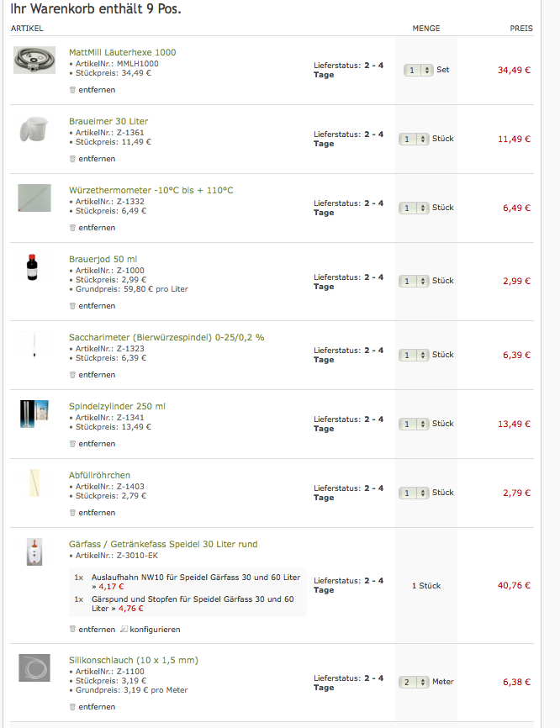Click trash icon under Brauerjod 50 ml
The width and height of the screenshot is (560, 728).
pos(72,306)
